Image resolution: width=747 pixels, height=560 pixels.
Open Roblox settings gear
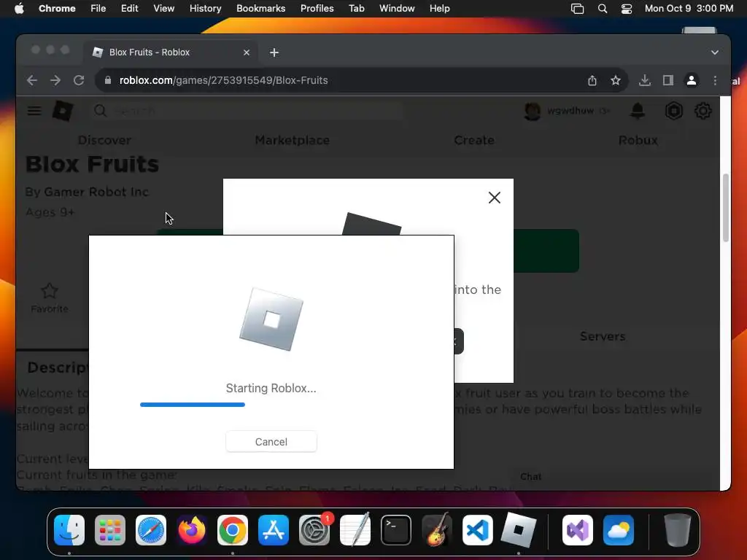click(703, 111)
